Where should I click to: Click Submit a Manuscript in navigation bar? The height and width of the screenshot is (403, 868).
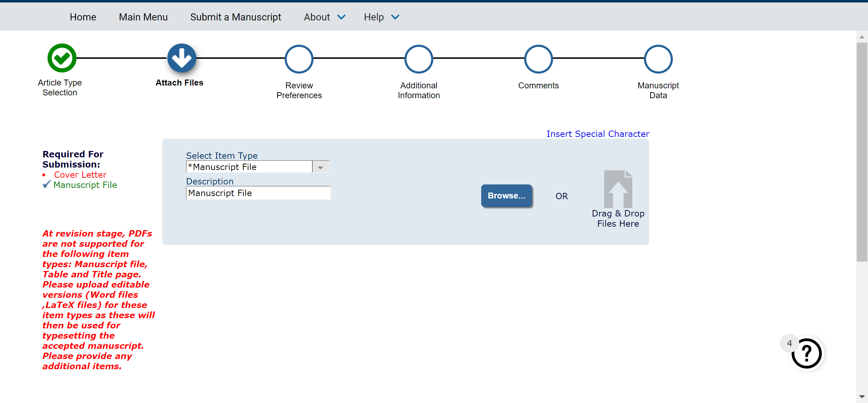(x=235, y=17)
